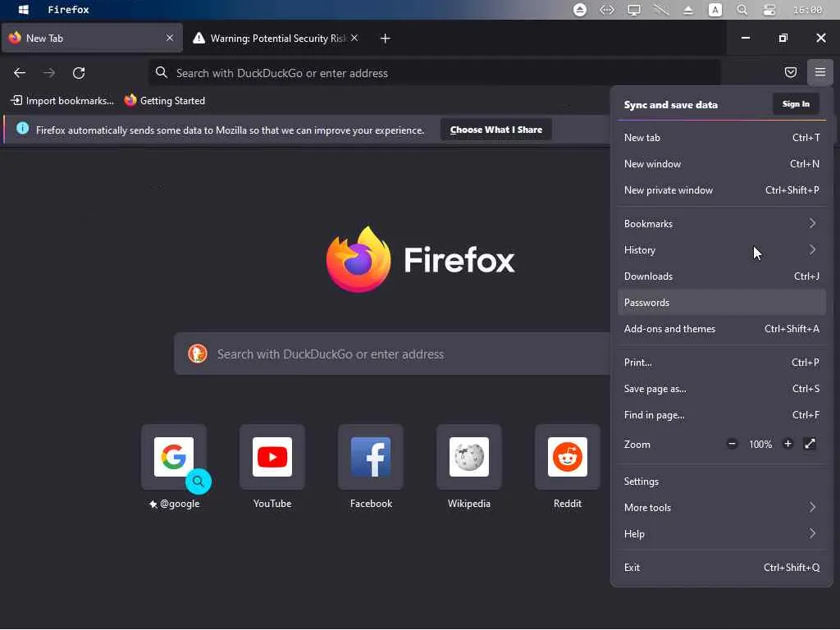The image size is (840, 630).
Task: Switch to Warning: Potential Security Risk tab
Action: (x=276, y=38)
